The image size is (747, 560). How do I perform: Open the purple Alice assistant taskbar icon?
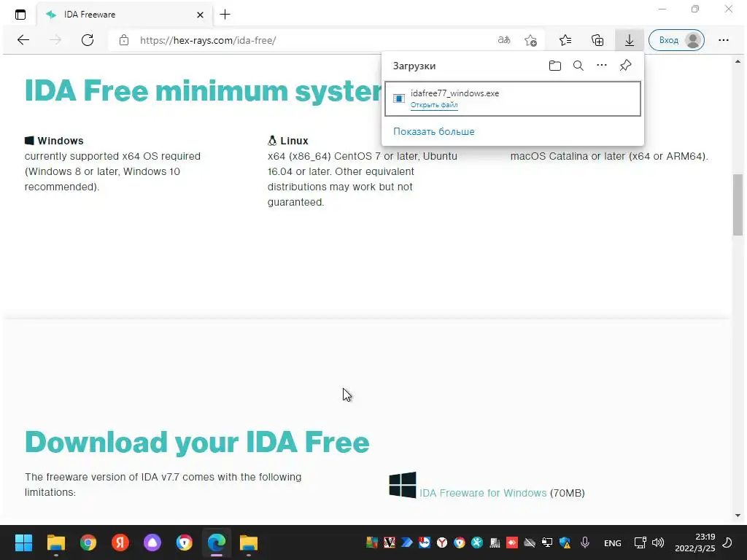point(152,542)
